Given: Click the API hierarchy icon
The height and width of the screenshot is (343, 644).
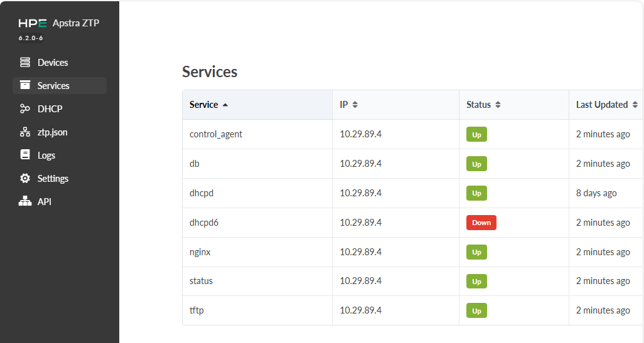Looking at the screenshot, I should click(x=25, y=201).
